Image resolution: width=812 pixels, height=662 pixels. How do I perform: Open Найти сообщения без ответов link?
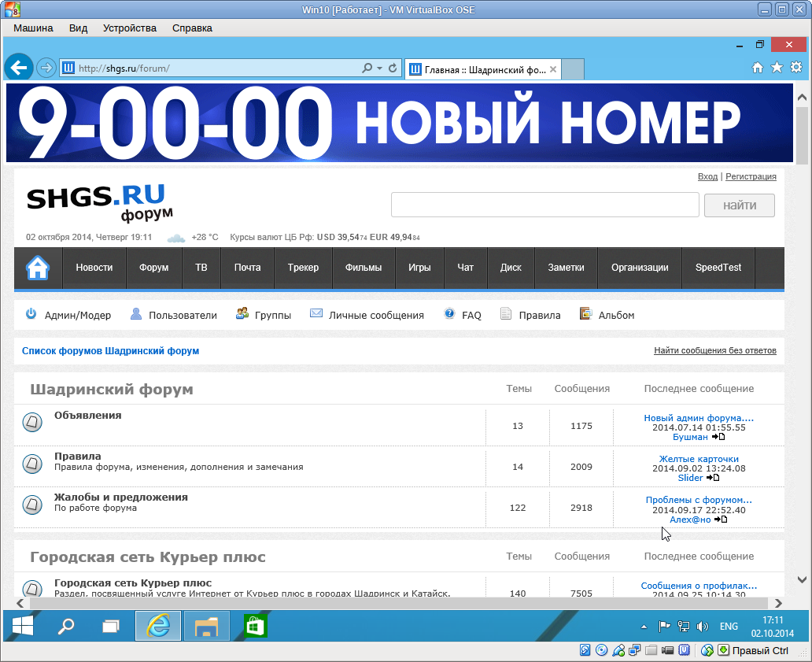coord(715,351)
